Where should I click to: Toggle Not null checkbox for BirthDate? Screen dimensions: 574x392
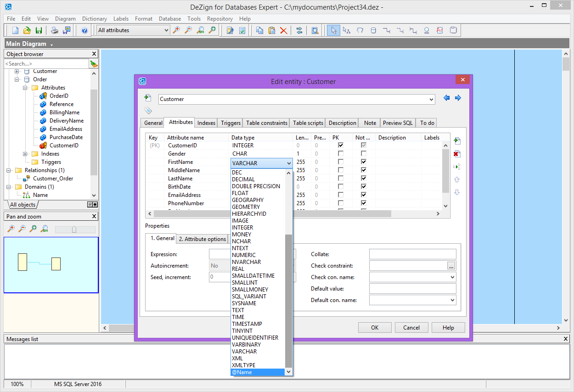(364, 187)
